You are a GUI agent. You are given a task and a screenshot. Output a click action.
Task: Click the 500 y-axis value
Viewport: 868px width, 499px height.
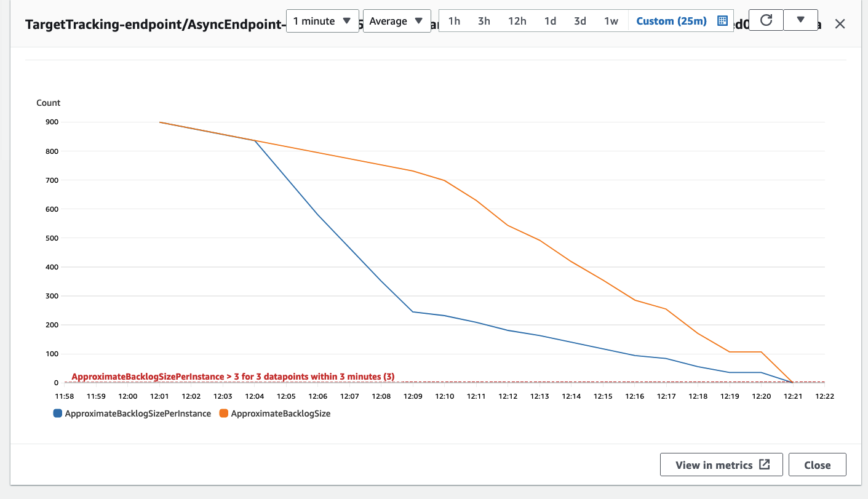(51, 238)
